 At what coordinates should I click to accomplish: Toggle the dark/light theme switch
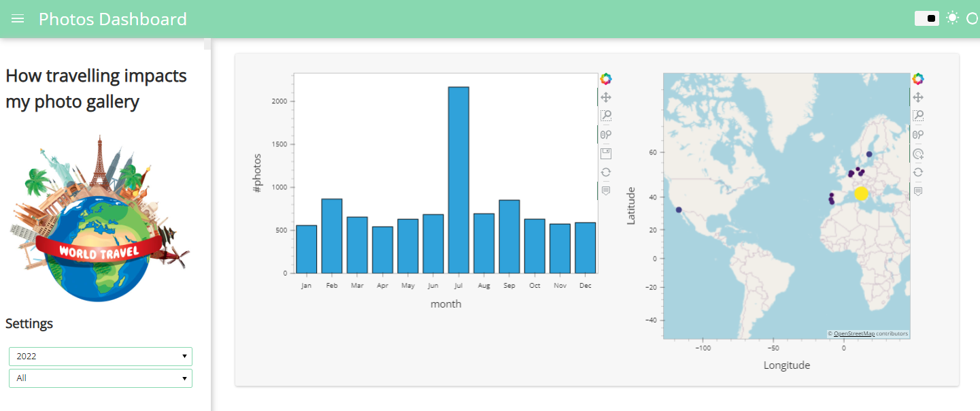point(927,18)
